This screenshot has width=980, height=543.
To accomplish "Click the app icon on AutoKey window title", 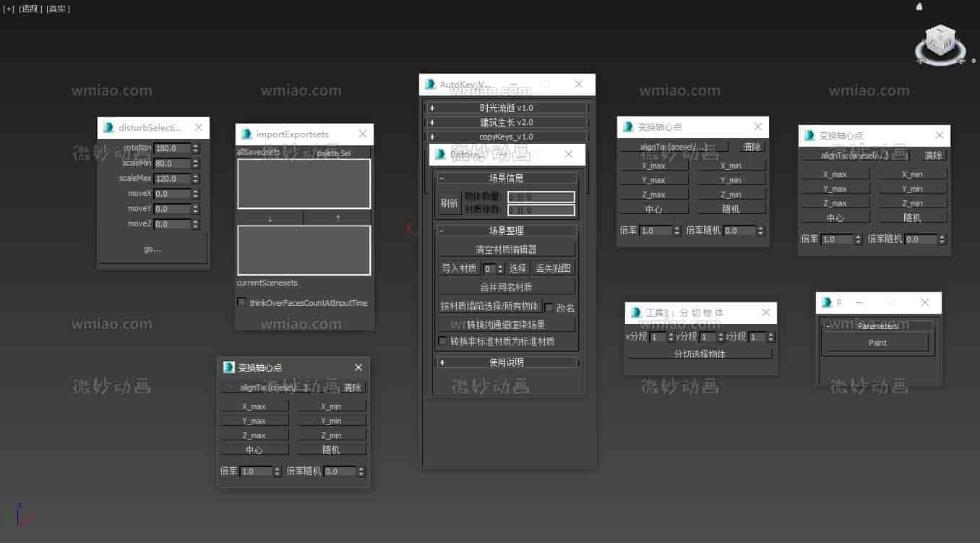I will [430, 85].
